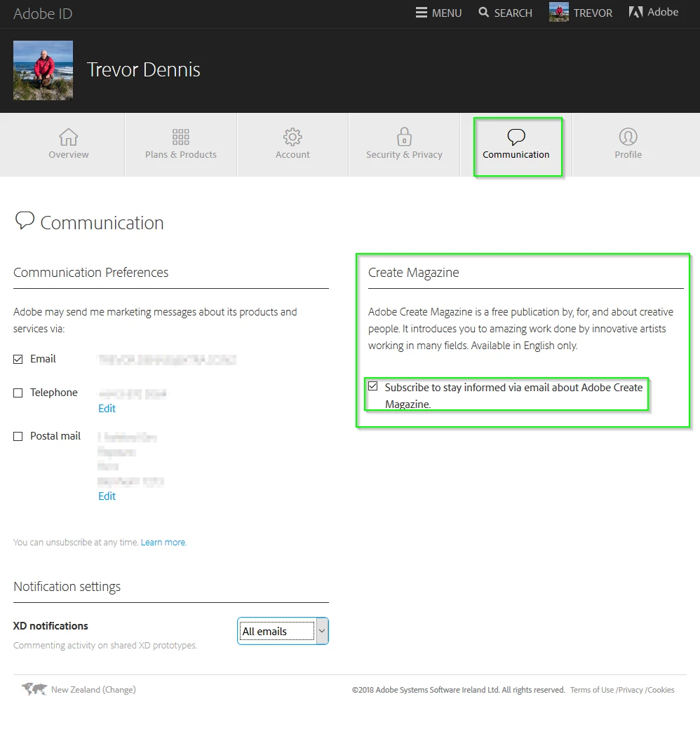Viewport: 700px width, 734px height.
Task: Click the Telephone label text
Action: click(54, 393)
